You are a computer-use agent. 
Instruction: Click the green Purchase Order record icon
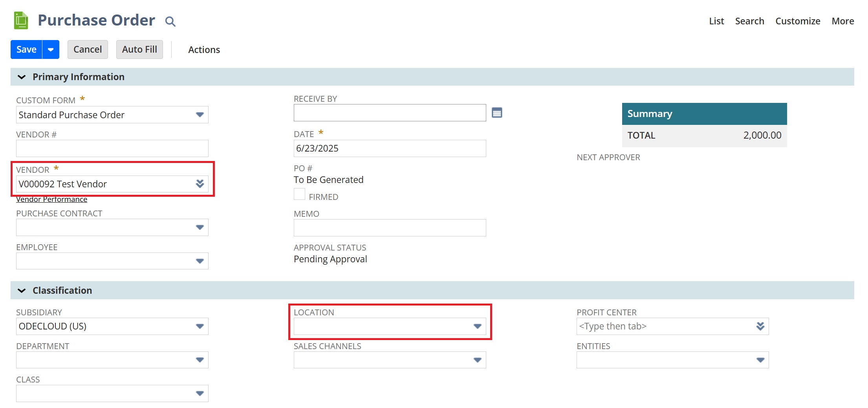point(21,20)
